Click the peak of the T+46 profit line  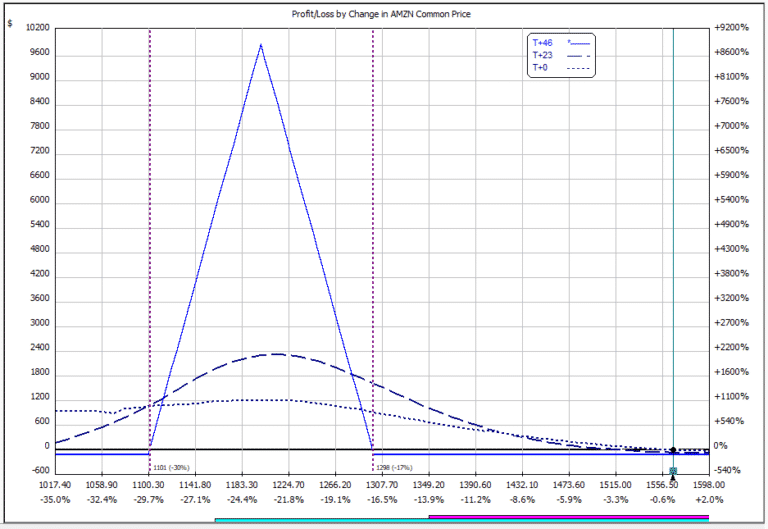pos(261,46)
